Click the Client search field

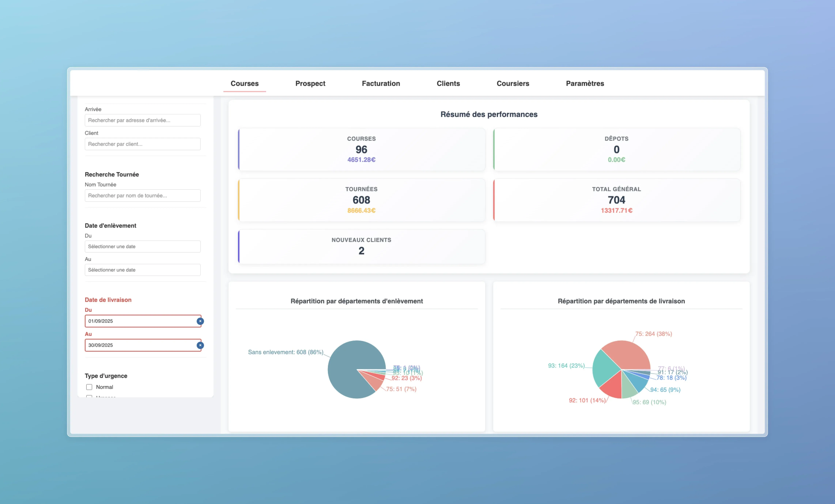tap(142, 144)
